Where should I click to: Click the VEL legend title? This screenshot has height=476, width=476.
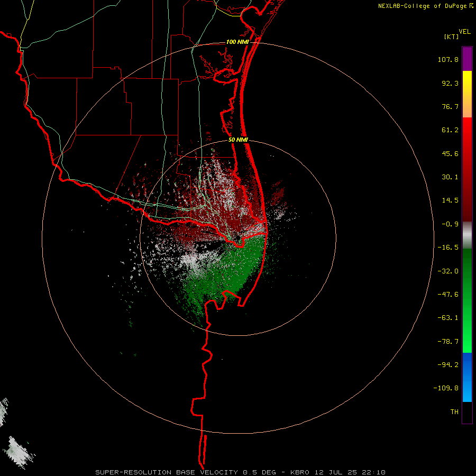(x=464, y=32)
